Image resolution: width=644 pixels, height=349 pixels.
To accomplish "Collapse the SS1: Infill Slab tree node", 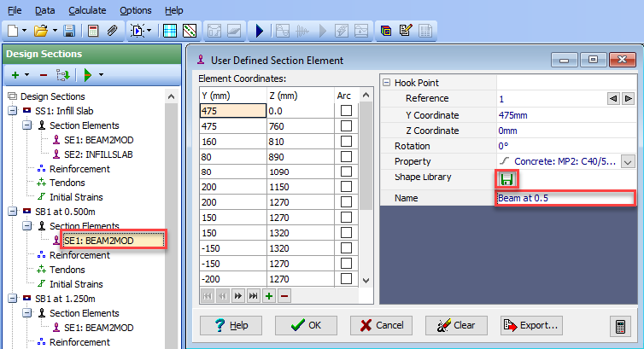I will (13, 111).
